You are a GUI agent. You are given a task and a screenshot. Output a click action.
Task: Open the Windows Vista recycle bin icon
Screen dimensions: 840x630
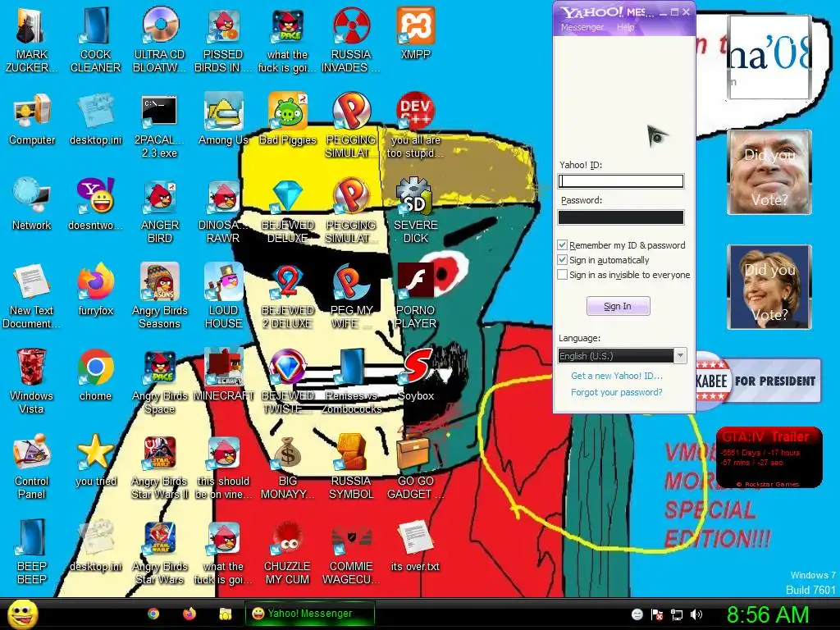point(31,367)
